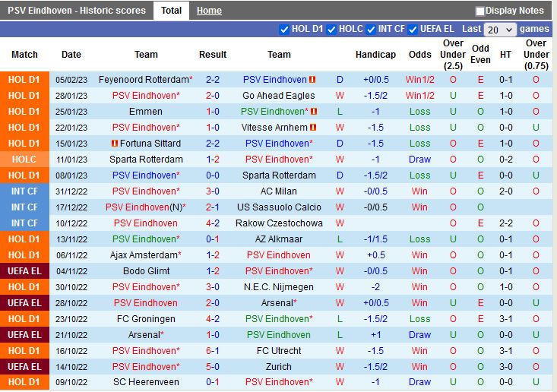
Task: Click the HOL D1 cell on 13/11/22
Action: [x=24, y=239]
